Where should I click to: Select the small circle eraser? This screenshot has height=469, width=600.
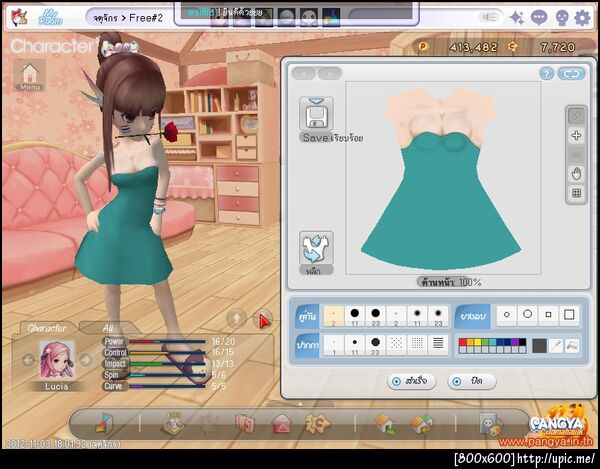(x=507, y=315)
